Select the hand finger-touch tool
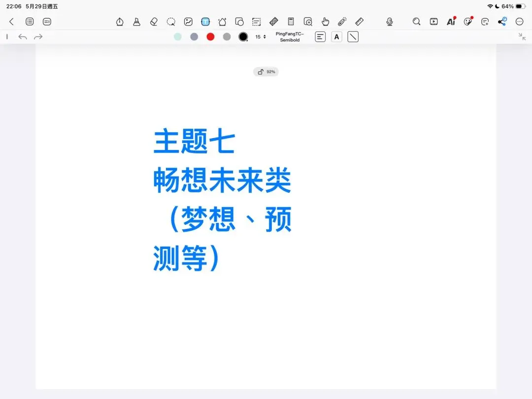The height and width of the screenshot is (399, 532). coord(326,22)
